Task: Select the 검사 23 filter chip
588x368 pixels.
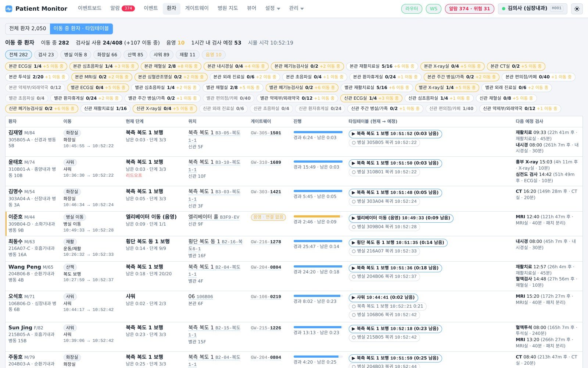Action: pos(46,54)
